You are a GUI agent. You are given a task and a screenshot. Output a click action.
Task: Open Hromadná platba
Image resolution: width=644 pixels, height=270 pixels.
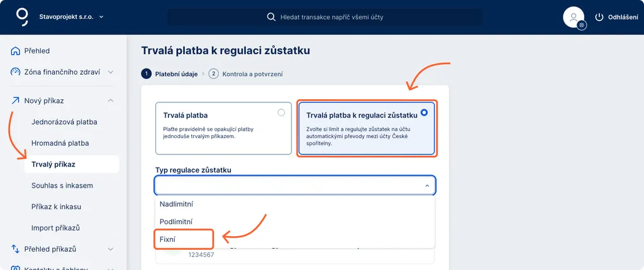pyautogui.click(x=60, y=143)
